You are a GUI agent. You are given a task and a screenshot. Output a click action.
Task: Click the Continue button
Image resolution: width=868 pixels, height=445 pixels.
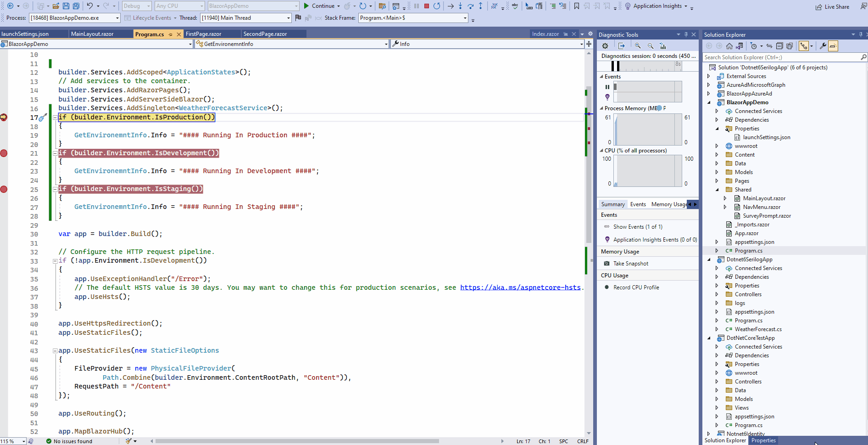321,6
